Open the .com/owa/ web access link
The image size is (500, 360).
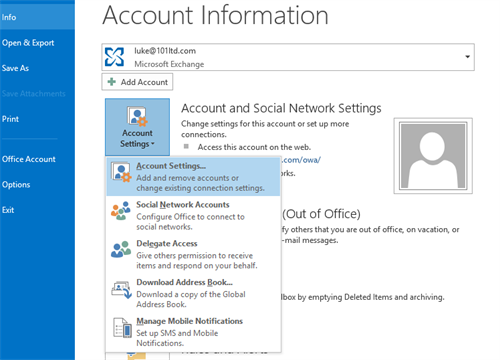(301, 160)
